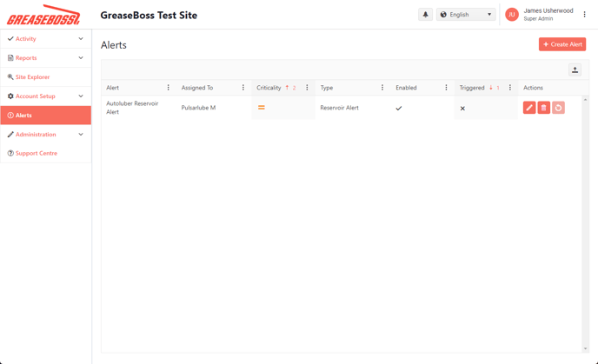Click the Triggered X status in the row

(462, 109)
